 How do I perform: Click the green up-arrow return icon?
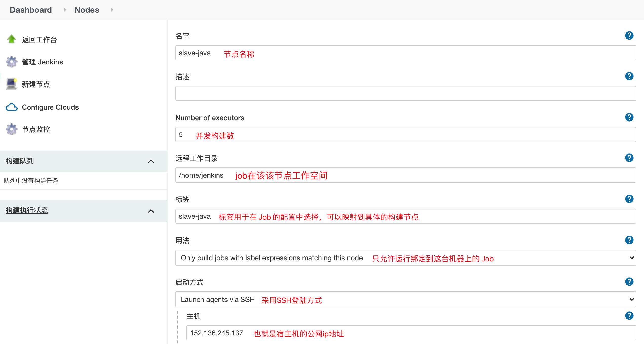click(x=11, y=39)
